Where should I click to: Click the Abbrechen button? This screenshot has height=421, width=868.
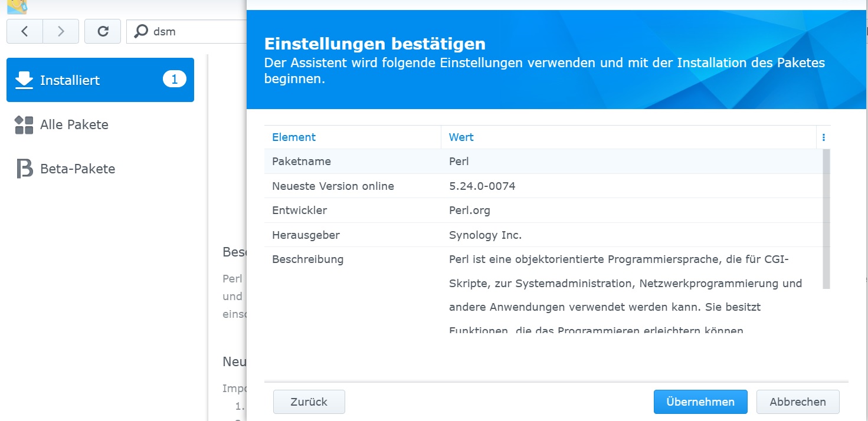798,402
